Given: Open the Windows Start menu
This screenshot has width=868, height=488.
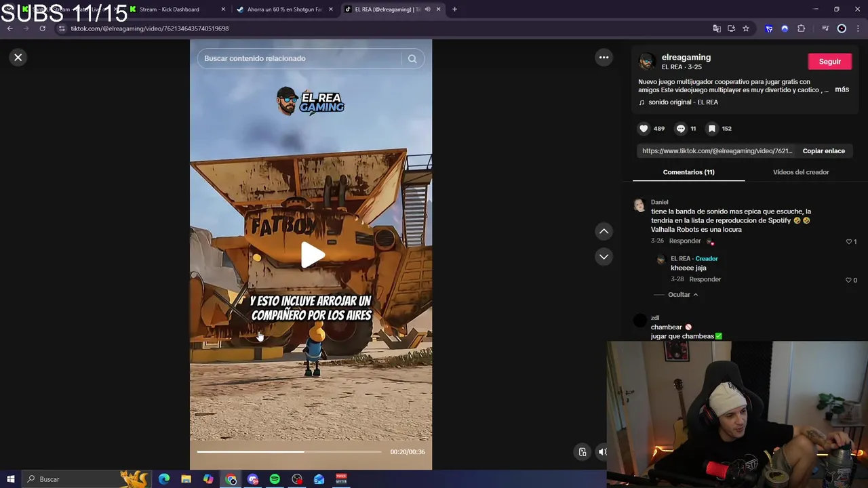Looking at the screenshot, I should pyautogui.click(x=10, y=479).
